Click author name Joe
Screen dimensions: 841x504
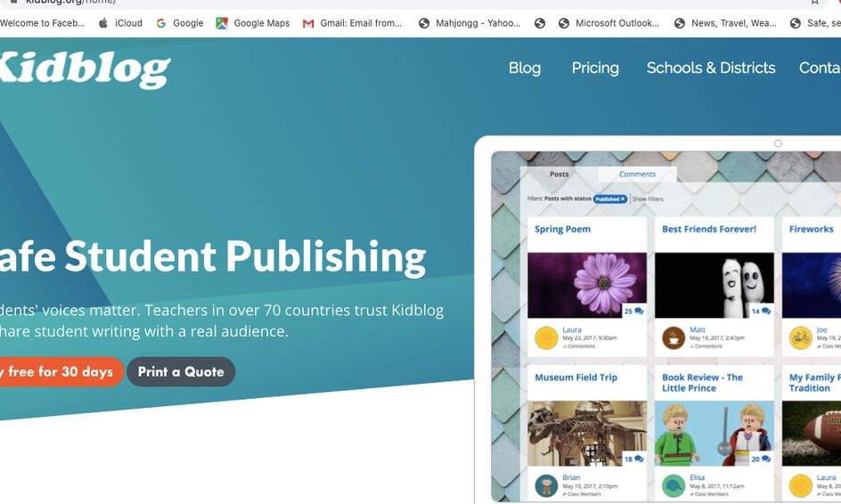(821, 329)
